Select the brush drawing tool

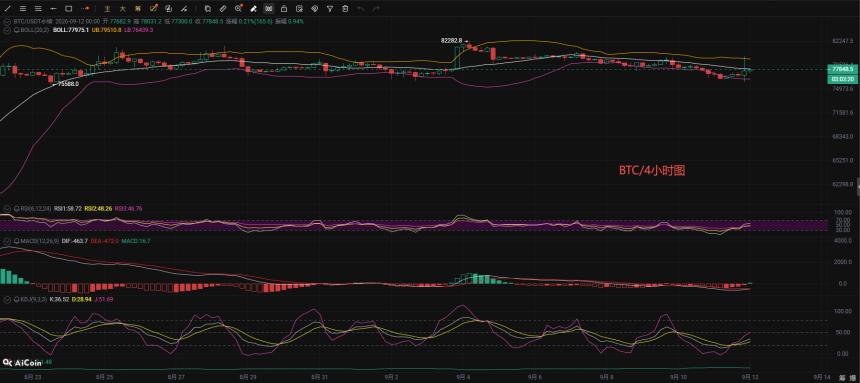pyautogui.click(x=184, y=9)
